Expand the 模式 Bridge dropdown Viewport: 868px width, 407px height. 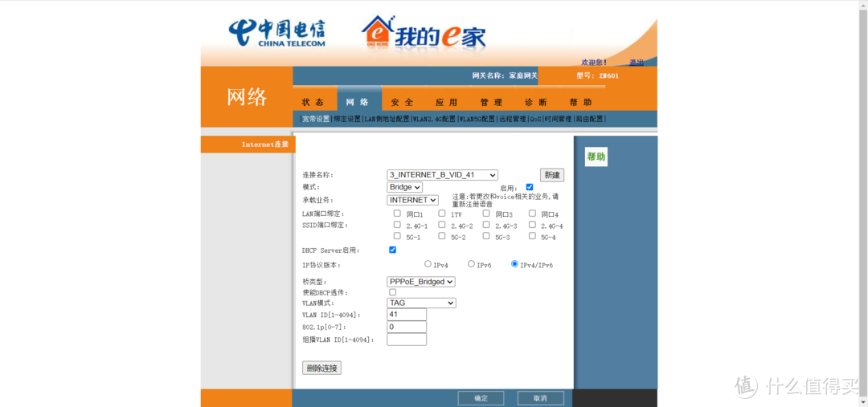[x=404, y=188]
